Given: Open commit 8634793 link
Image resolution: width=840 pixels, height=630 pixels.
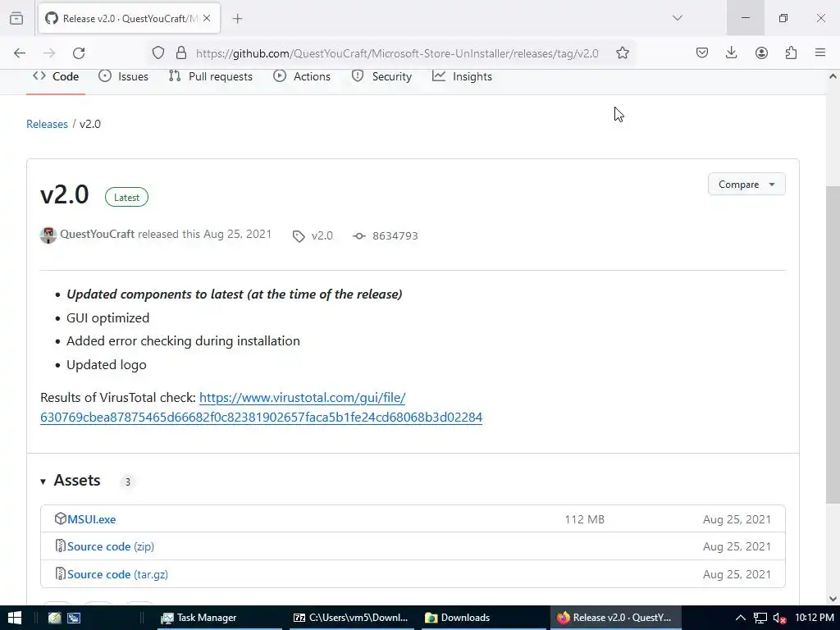Looking at the screenshot, I should pos(395,235).
